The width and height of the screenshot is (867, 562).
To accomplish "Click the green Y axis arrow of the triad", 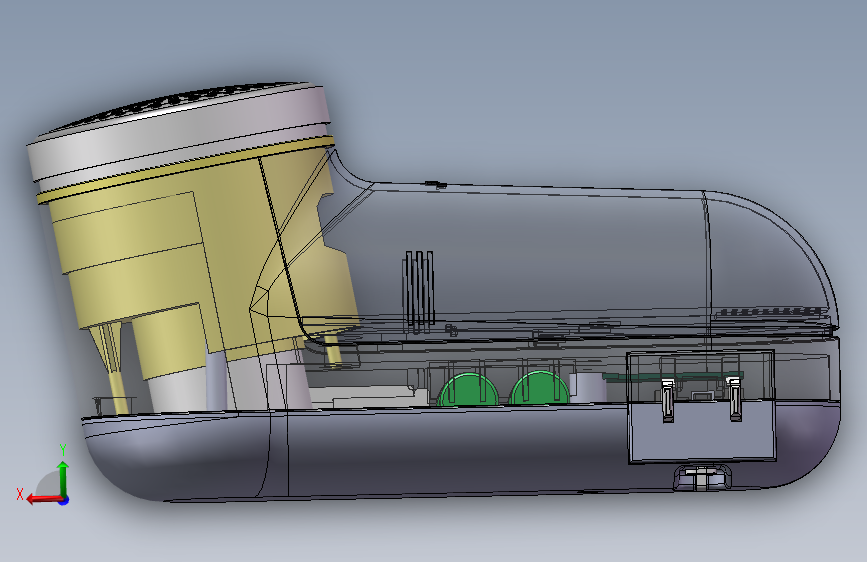I will (63, 478).
